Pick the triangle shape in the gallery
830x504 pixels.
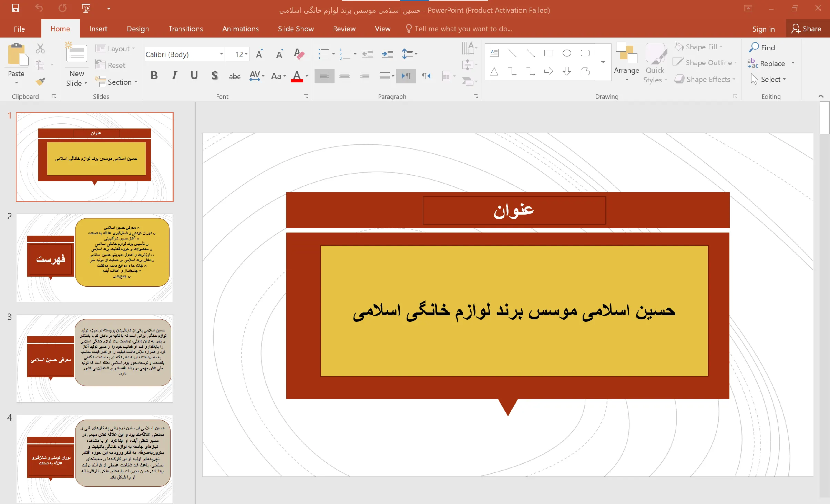(x=494, y=71)
